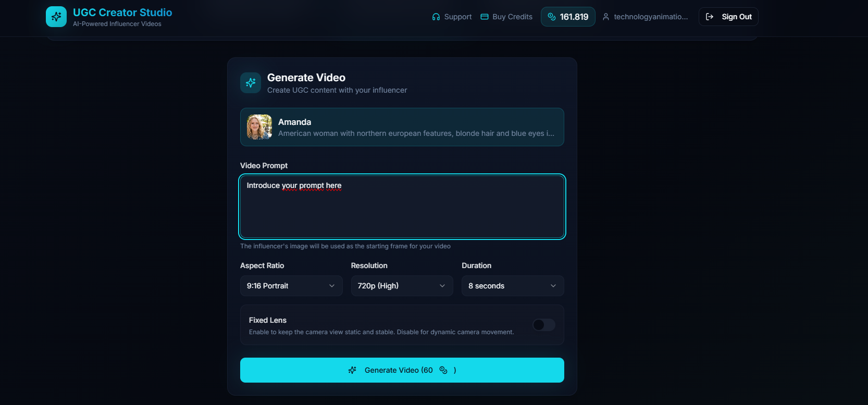
Task: Enable the Fixed Lens toggle switch
Action: (x=544, y=325)
